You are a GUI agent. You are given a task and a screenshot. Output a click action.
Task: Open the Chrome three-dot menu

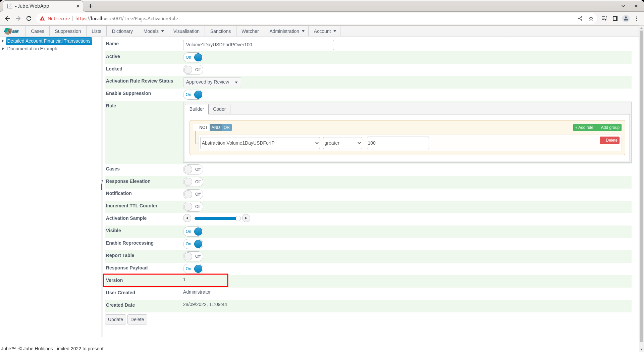click(x=637, y=18)
